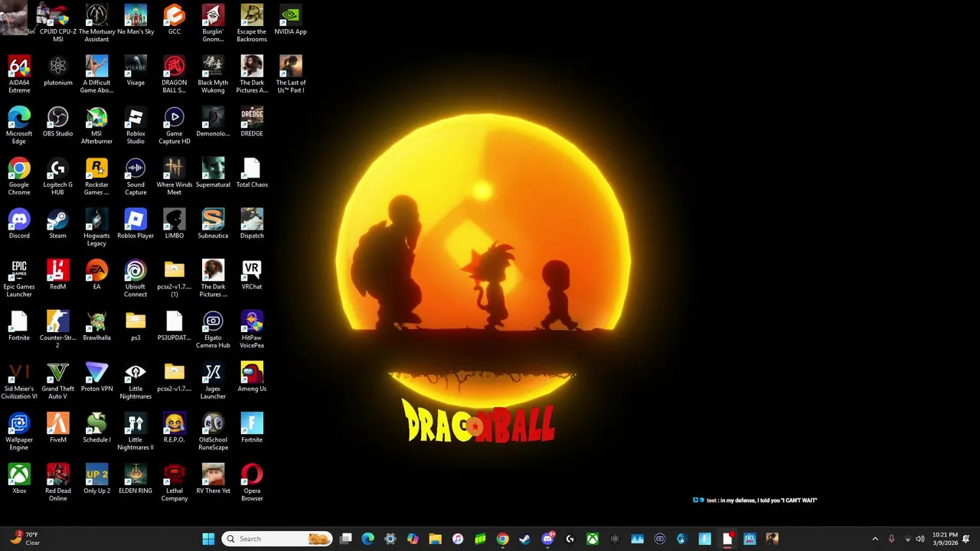Select Escape the Backrooms shortcut
Image resolution: width=980 pixels, height=551 pixels.
pos(252,23)
